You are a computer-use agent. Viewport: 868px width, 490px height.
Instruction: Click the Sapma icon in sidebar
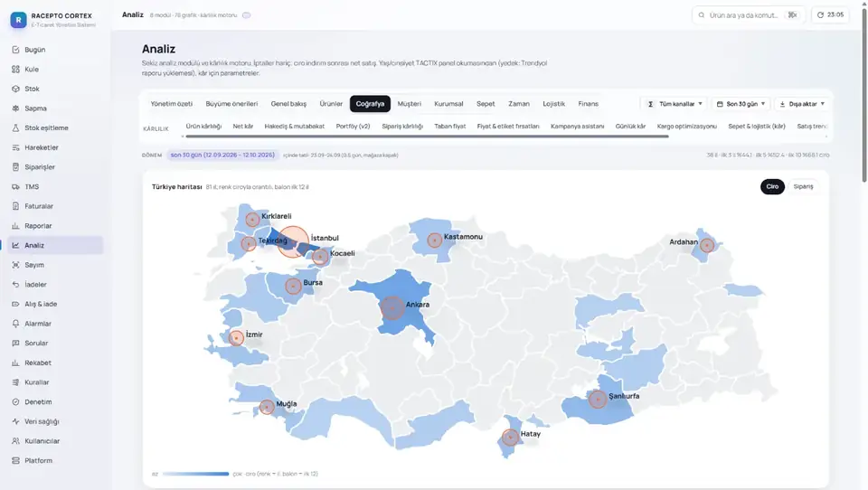pyautogui.click(x=15, y=108)
